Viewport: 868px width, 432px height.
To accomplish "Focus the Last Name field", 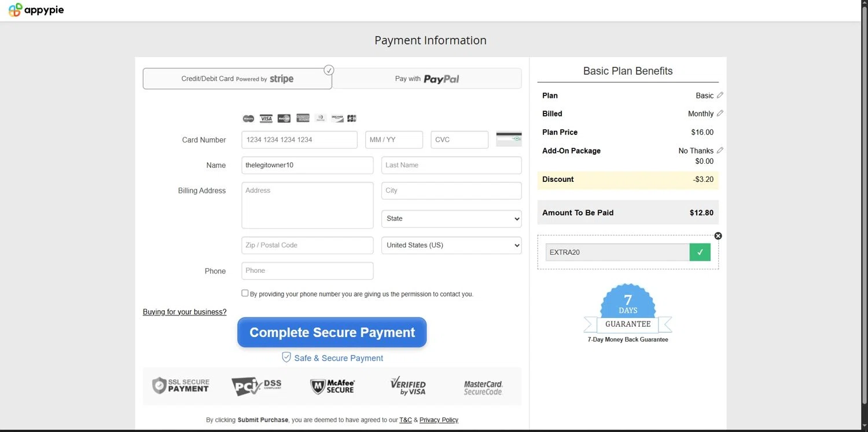I will pyautogui.click(x=451, y=165).
